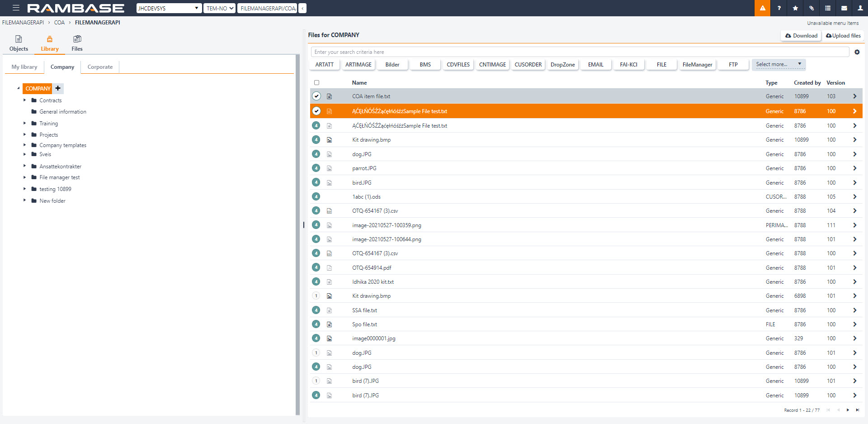The width and height of the screenshot is (868, 424).
Task: Open the alerts warning icon in top bar
Action: point(762,8)
